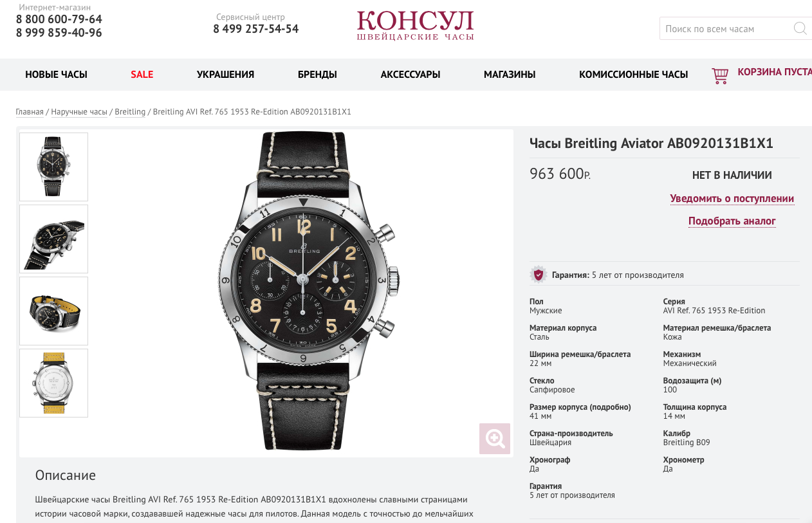Image resolution: width=812 pixels, height=523 pixels.
Task: Go to the Главная breadcrumb
Action: (x=30, y=112)
